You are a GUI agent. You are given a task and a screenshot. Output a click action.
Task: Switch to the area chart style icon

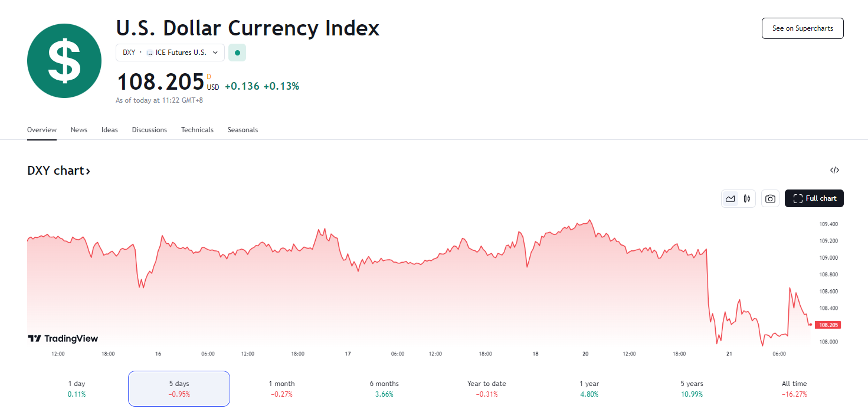click(731, 199)
